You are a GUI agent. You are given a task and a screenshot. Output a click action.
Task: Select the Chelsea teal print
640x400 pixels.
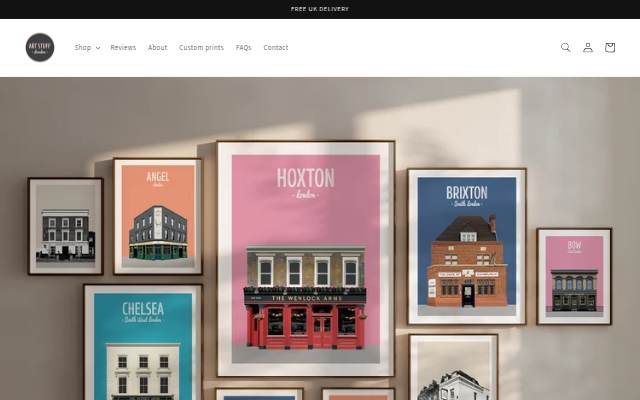(x=143, y=342)
